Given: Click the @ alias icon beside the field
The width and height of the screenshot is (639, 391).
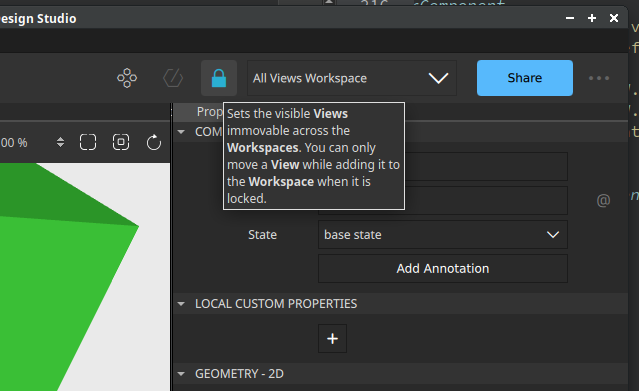Looking at the screenshot, I should 603,200.
